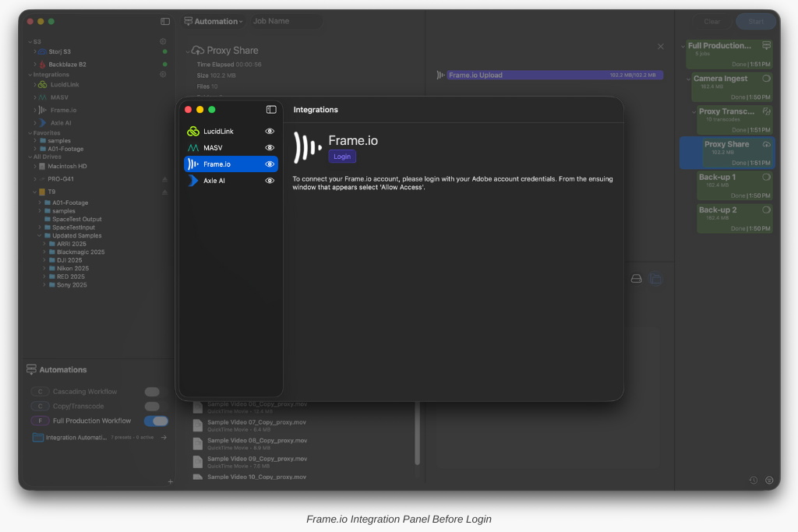Screen dimensions: 798x532
Task: Click the Frame.io Login button
Action: 342,157
